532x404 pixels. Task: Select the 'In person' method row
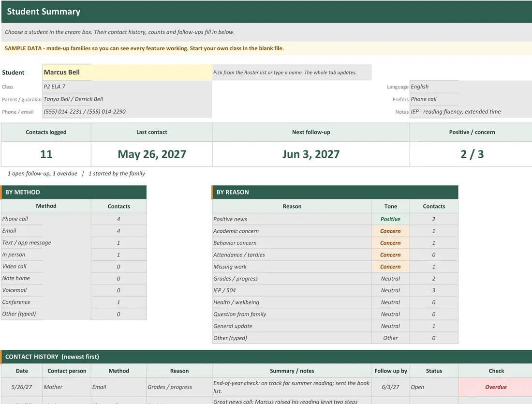point(74,254)
